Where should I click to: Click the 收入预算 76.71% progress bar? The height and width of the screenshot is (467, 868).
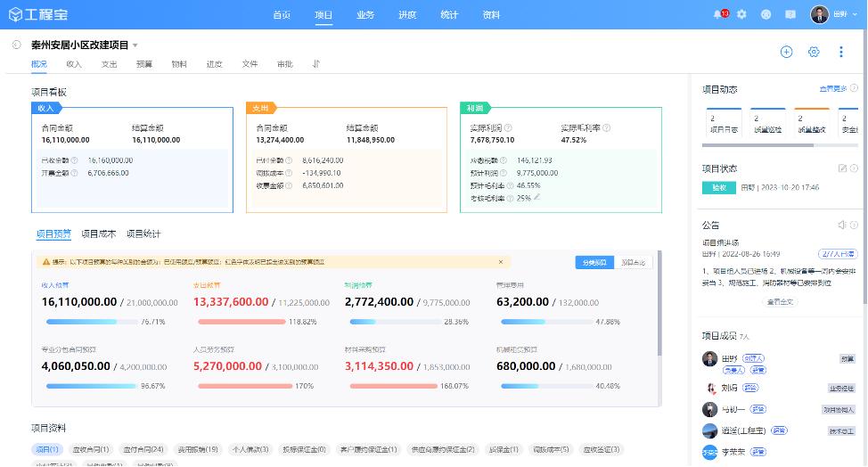[x=92, y=322]
